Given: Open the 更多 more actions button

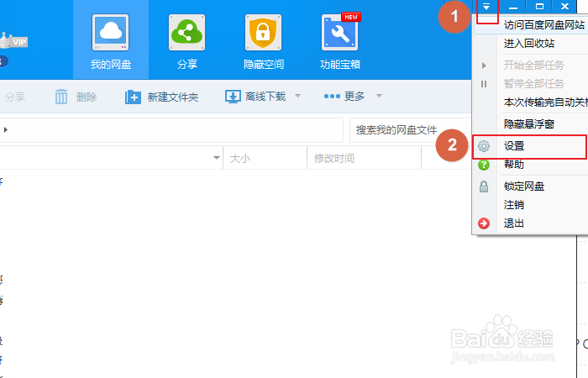Looking at the screenshot, I should click(x=354, y=97).
